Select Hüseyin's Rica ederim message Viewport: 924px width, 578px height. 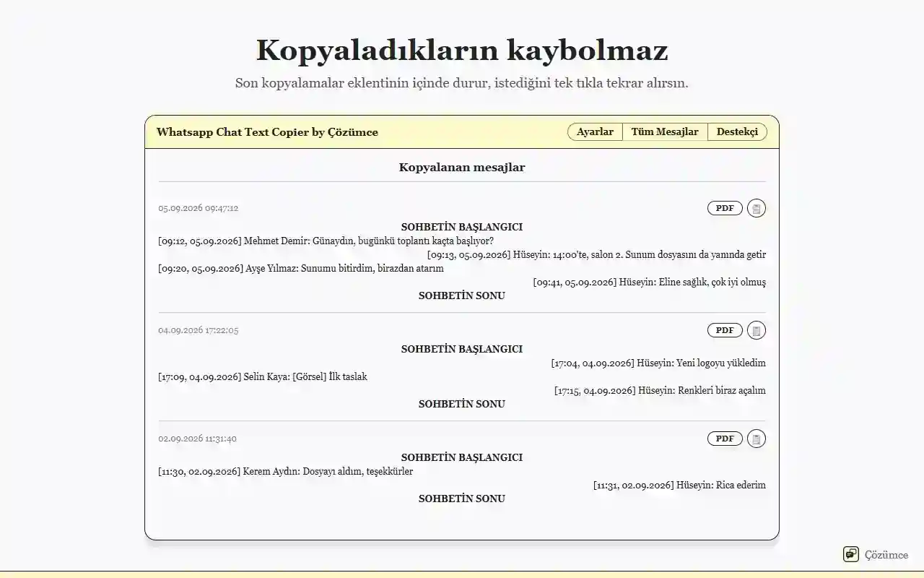click(x=679, y=485)
